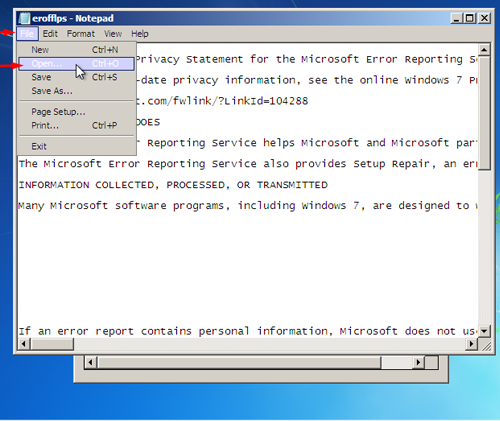Choose Exit from the File menu
The width and height of the screenshot is (500, 421).
pyautogui.click(x=77, y=146)
